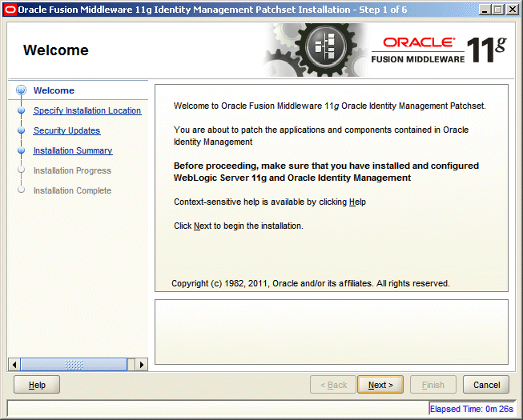The height and width of the screenshot is (420, 523).
Task: Select the Welcome step in navigation
Action: click(x=54, y=90)
